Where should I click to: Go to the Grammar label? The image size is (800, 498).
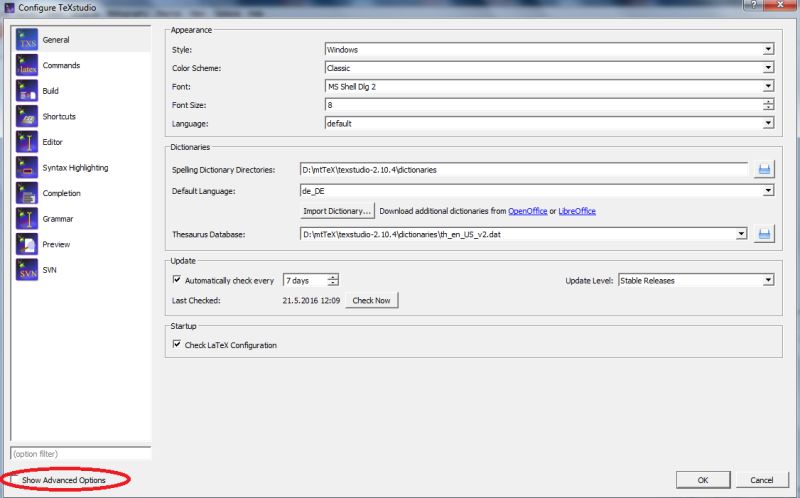tap(58, 218)
